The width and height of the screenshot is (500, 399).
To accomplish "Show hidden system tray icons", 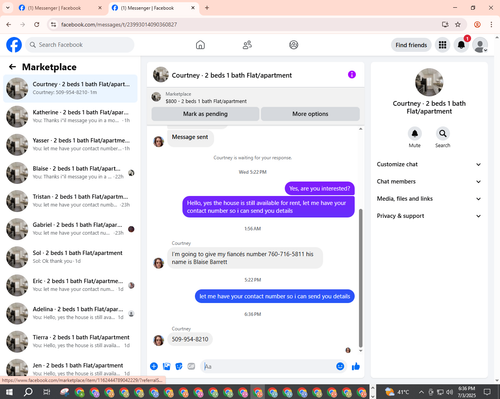I will pos(421,392).
